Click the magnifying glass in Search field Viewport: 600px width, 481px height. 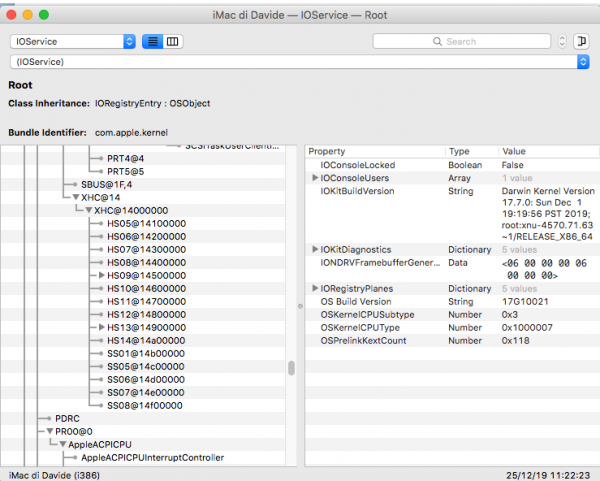click(439, 42)
